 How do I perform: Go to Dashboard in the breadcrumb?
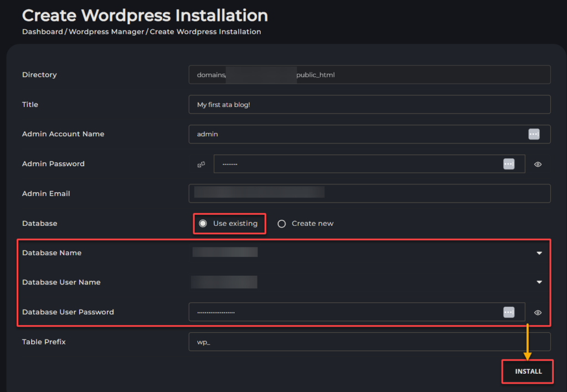[42, 32]
